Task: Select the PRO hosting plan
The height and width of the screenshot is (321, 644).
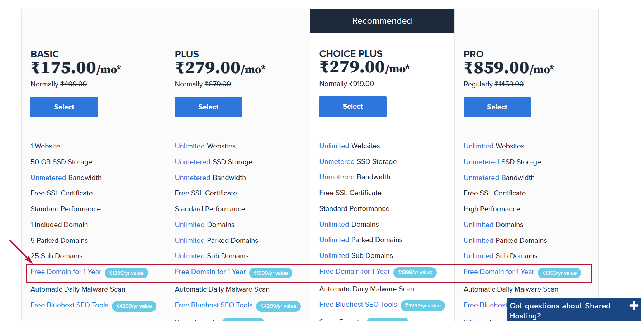Action: coord(497,107)
